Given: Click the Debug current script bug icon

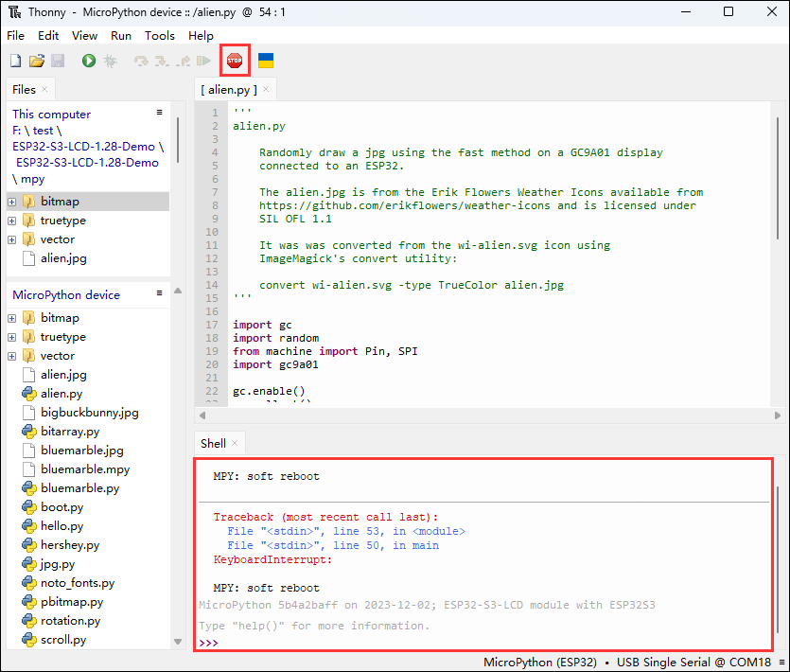Looking at the screenshot, I should [x=110, y=61].
